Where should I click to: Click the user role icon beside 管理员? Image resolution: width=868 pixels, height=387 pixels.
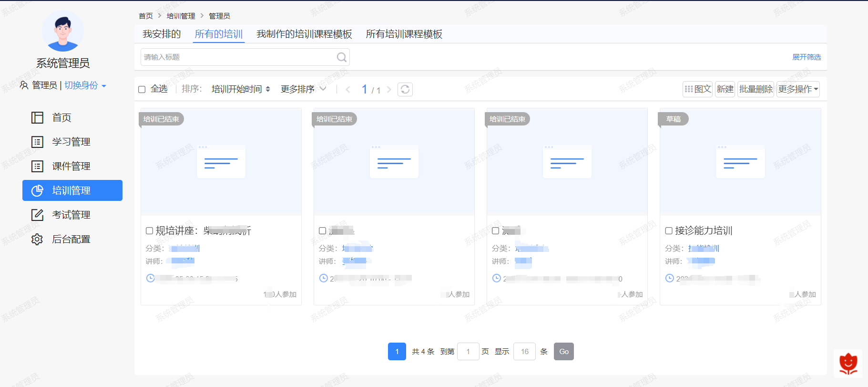24,85
